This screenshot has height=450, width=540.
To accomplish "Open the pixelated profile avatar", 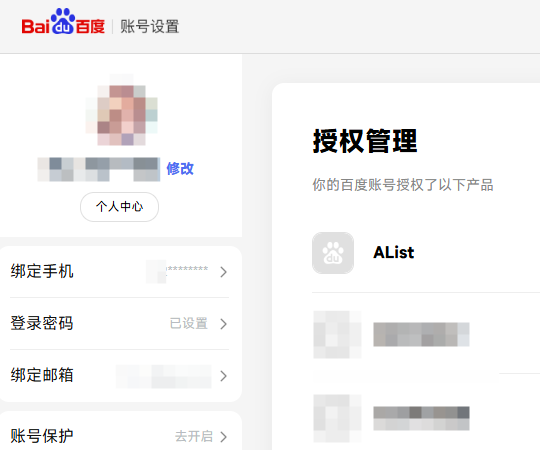I will pos(122,110).
